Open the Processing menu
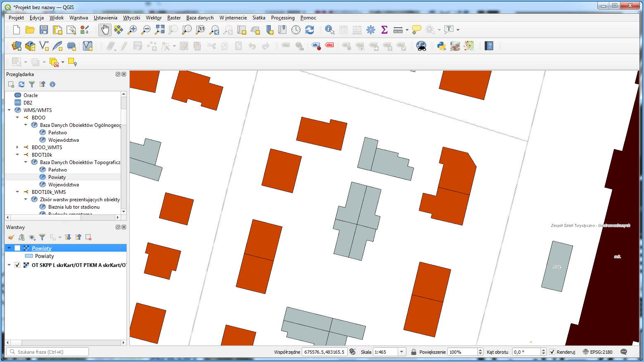644x362 pixels. [283, 18]
